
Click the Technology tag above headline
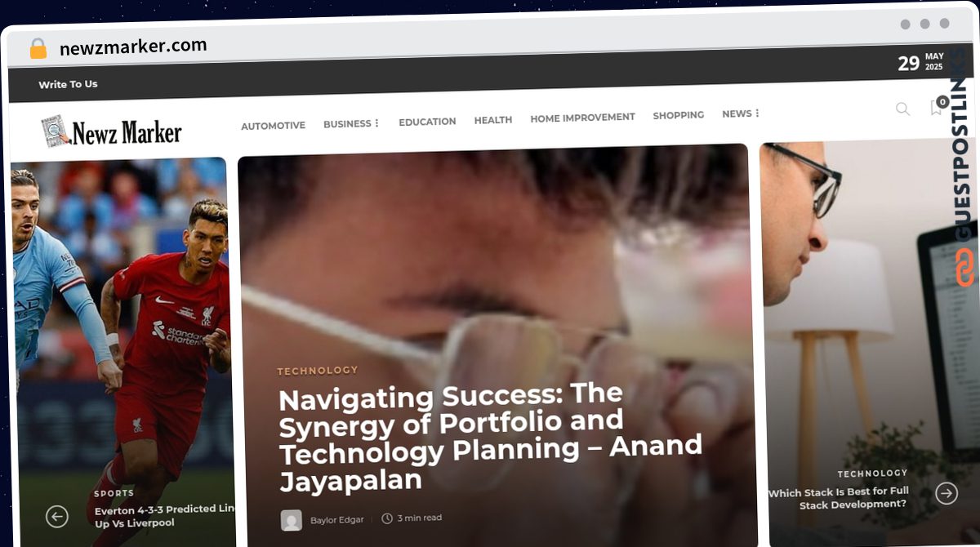point(318,371)
